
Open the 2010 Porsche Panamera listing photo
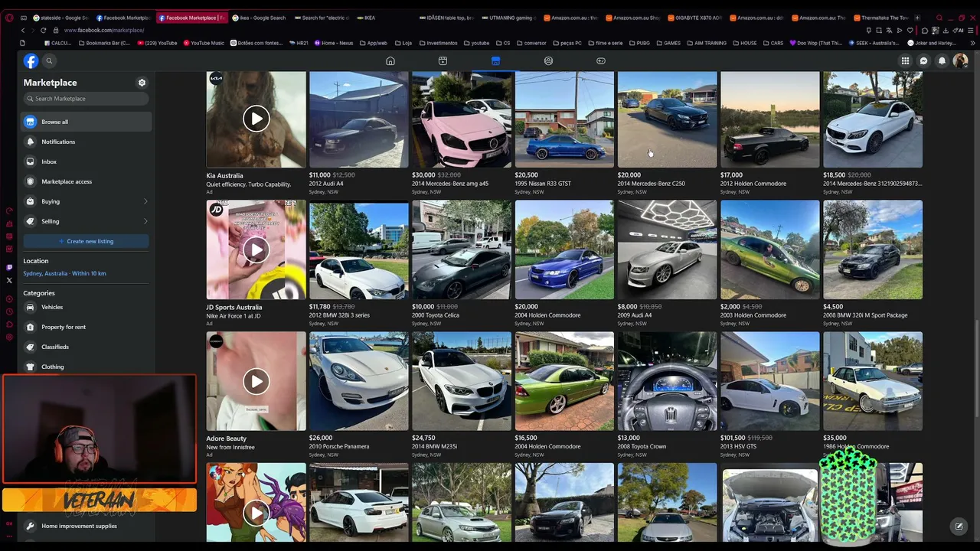point(359,381)
